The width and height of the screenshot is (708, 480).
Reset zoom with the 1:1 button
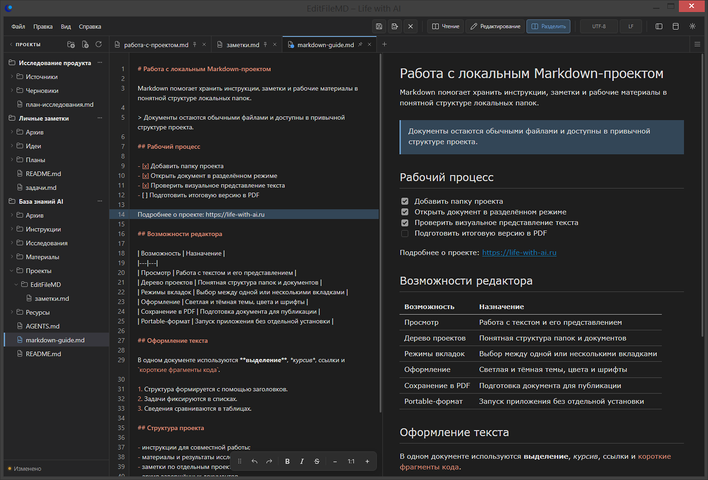coord(351,461)
